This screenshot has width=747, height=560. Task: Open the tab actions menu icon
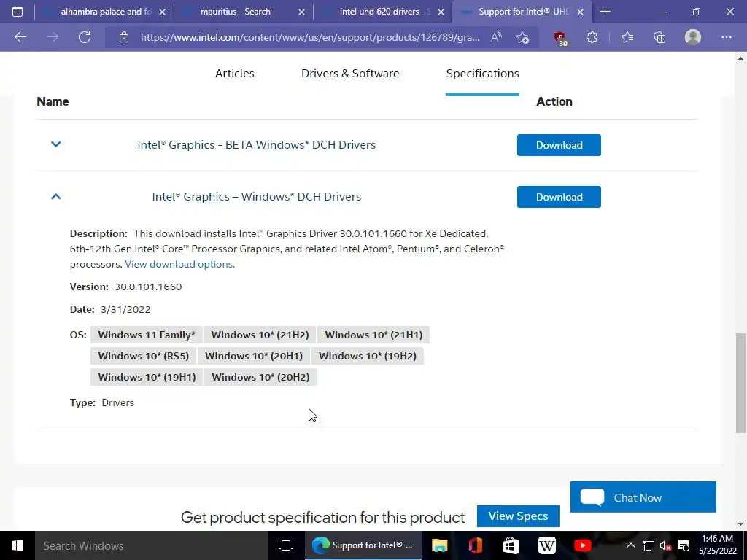coord(18,12)
